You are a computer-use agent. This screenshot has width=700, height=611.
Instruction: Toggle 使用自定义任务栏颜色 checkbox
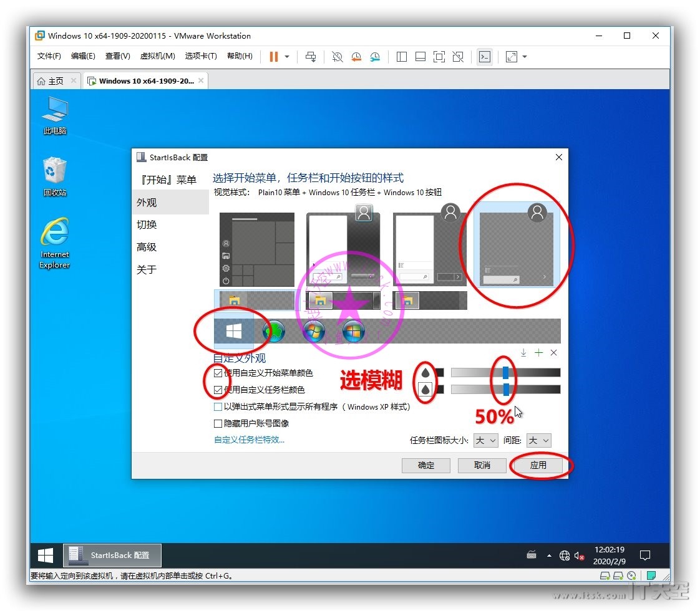(218, 390)
